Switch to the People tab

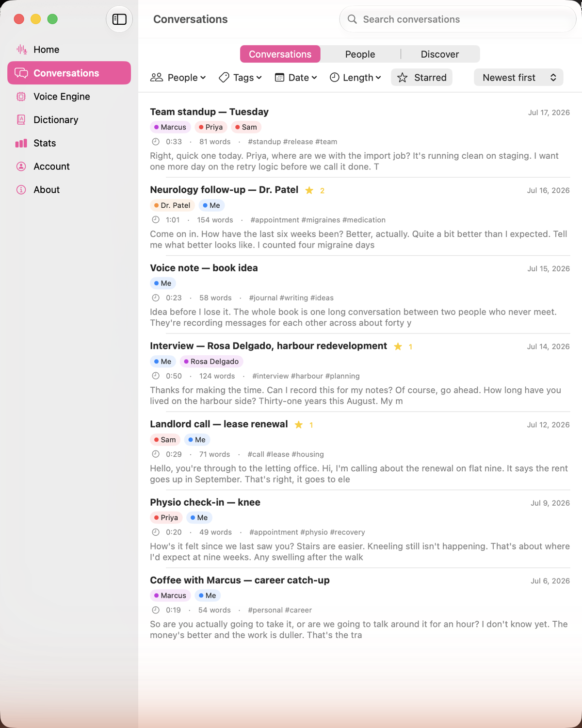(x=360, y=54)
